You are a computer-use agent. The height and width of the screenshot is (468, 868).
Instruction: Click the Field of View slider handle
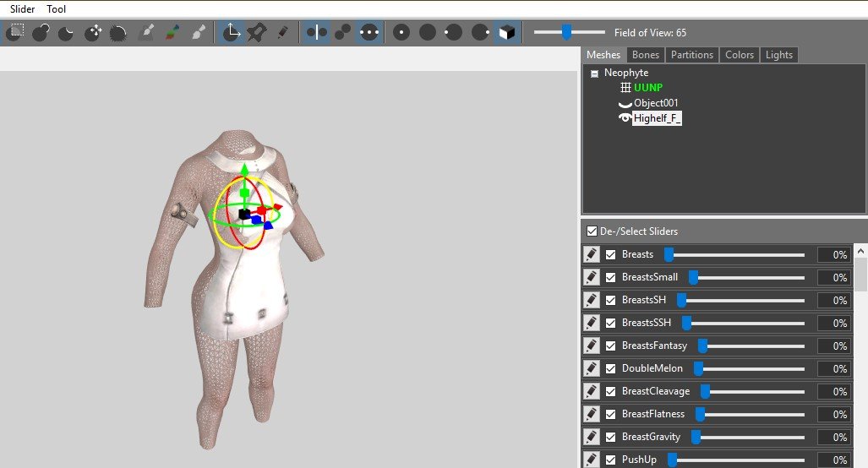pos(567,32)
